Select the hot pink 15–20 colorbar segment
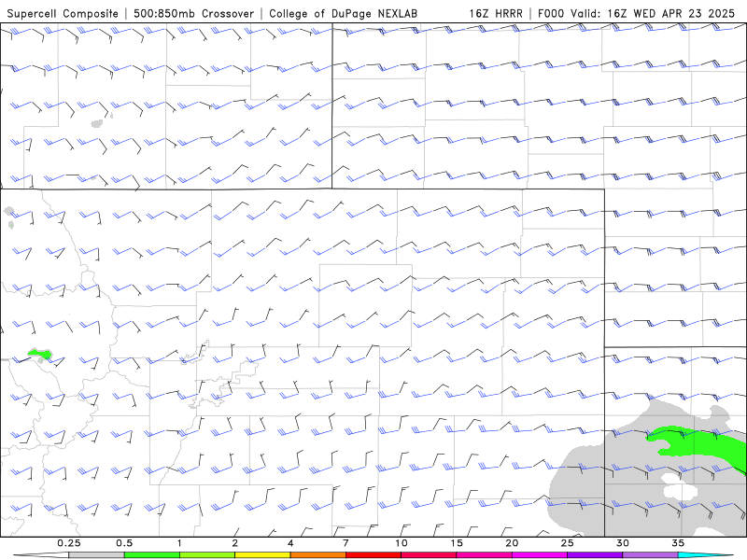 [484, 555]
